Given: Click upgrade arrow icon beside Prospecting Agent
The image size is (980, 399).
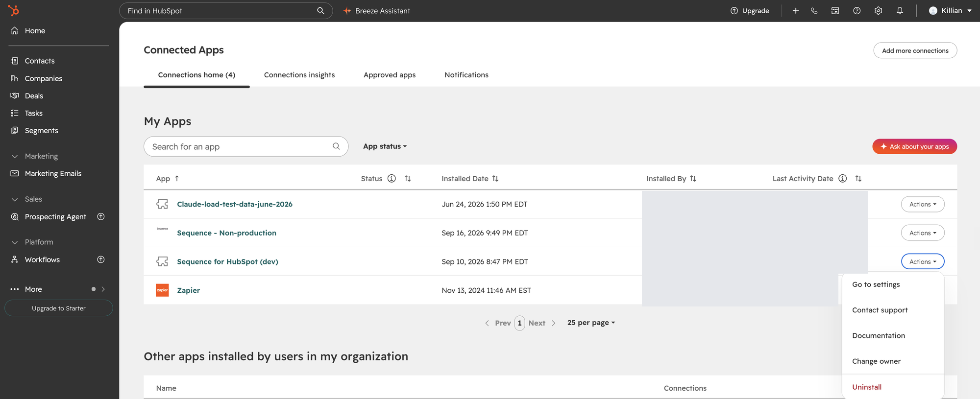Looking at the screenshot, I should pos(101,216).
